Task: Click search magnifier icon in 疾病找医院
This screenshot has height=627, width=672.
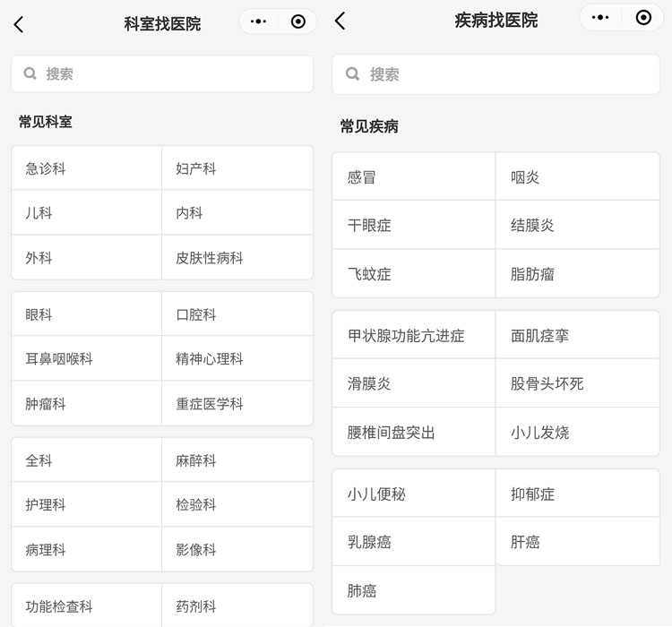Action: [352, 73]
